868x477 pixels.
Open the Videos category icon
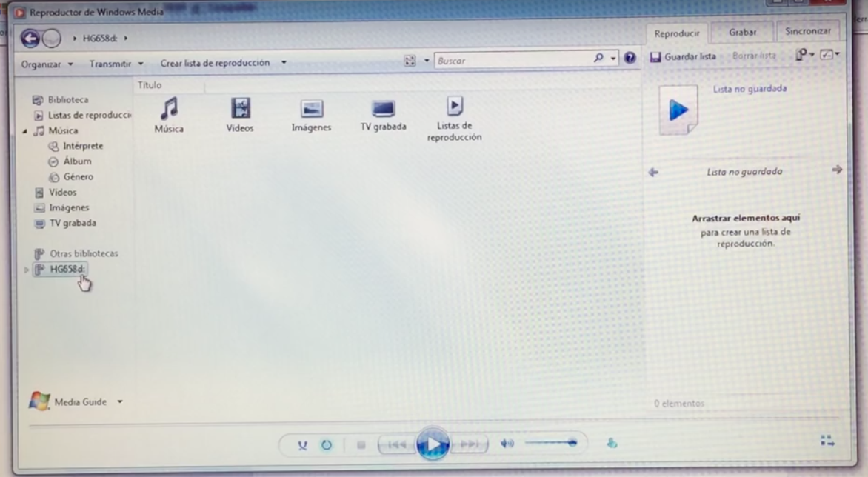(x=240, y=110)
